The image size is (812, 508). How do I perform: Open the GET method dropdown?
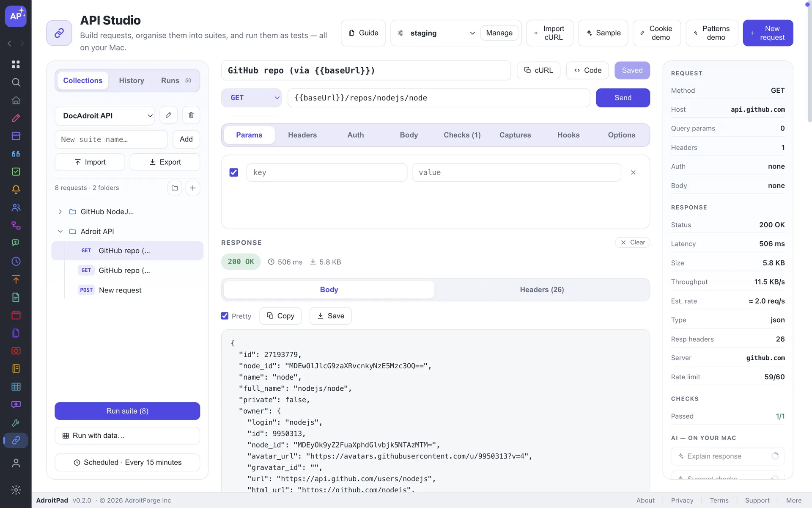coord(251,98)
